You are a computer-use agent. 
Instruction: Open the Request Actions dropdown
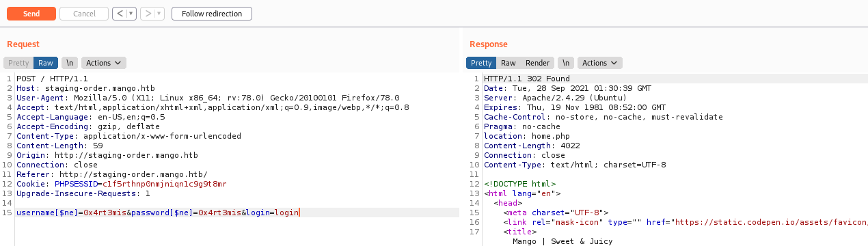(104, 63)
